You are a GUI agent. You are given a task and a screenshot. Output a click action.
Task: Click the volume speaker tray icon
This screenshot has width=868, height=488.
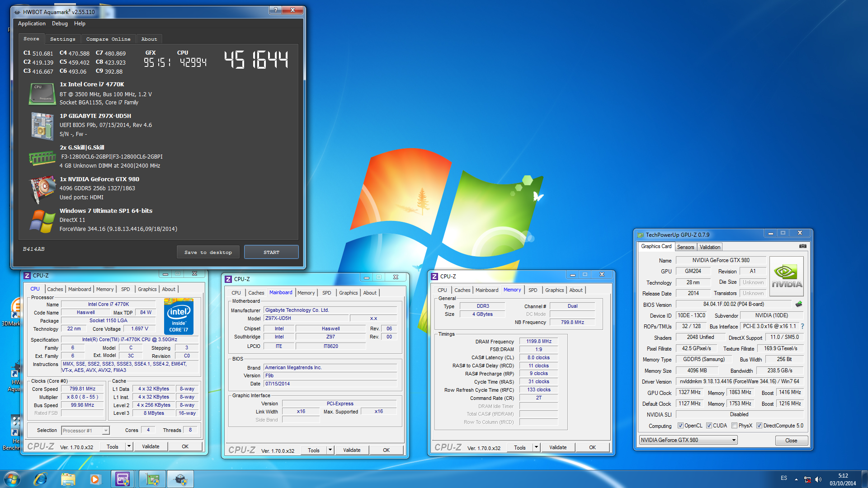click(x=818, y=479)
